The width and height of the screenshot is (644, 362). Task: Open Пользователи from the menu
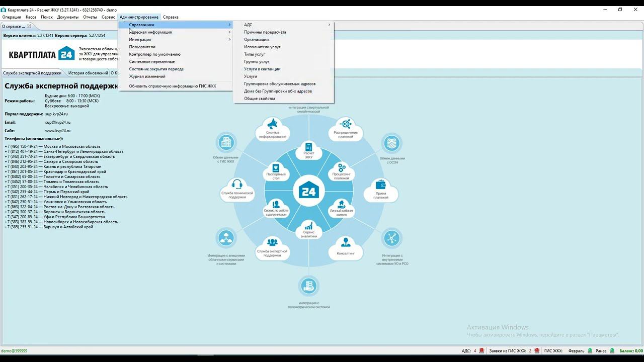click(176, 47)
